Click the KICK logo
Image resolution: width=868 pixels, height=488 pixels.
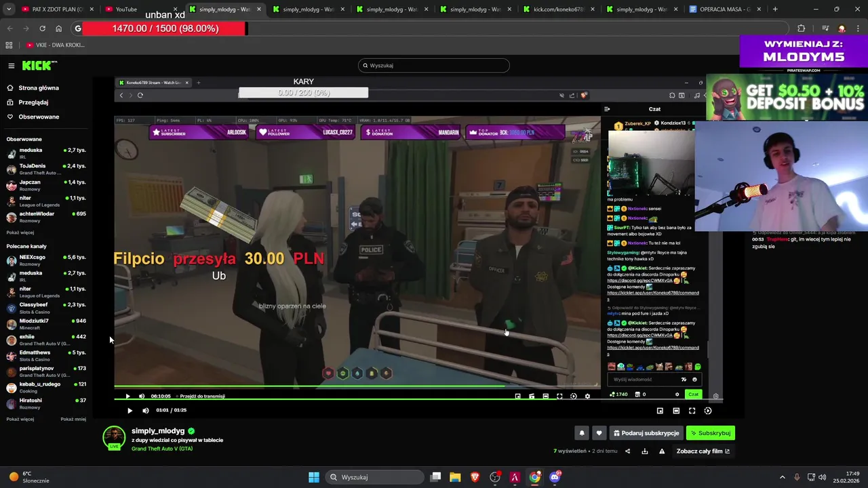[39, 66]
